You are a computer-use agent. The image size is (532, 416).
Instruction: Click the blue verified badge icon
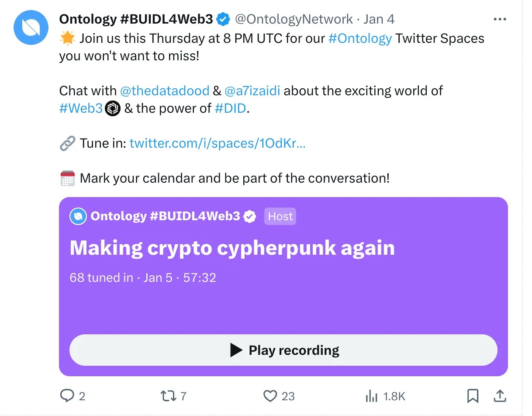click(x=224, y=19)
